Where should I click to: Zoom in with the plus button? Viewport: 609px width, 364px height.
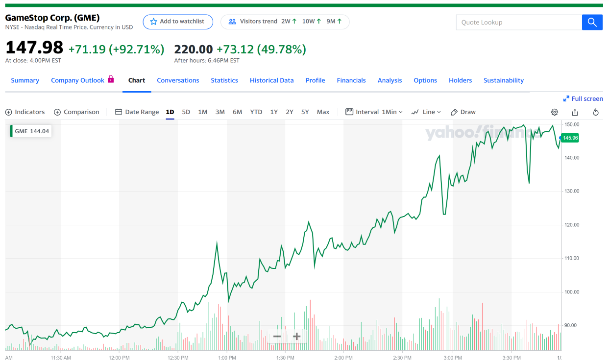(296, 337)
